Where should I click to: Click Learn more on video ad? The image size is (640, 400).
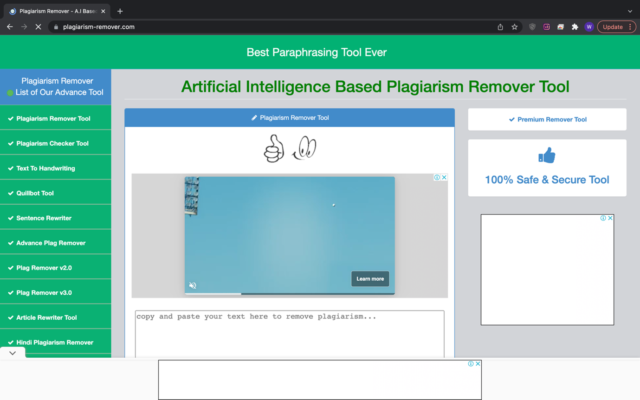pyautogui.click(x=370, y=279)
